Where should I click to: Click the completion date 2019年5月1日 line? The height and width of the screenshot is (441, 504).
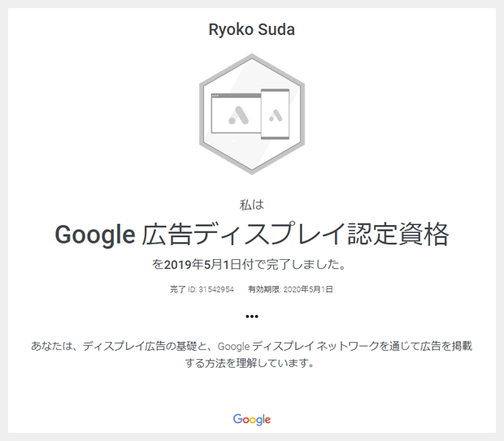point(249,265)
